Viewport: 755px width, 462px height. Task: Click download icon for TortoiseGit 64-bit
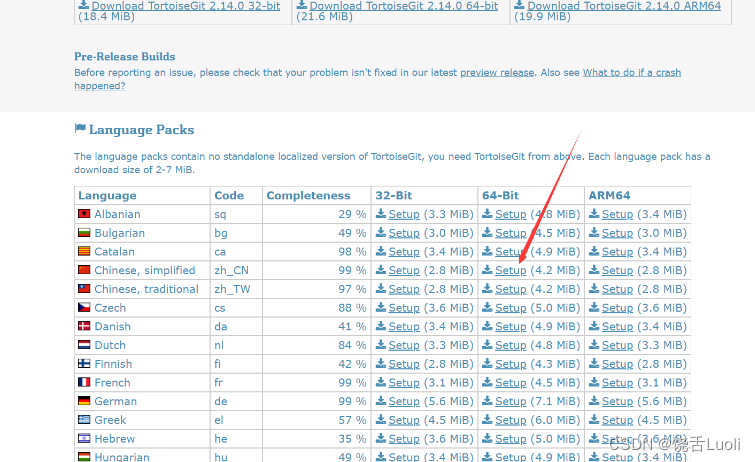pyautogui.click(x=302, y=5)
